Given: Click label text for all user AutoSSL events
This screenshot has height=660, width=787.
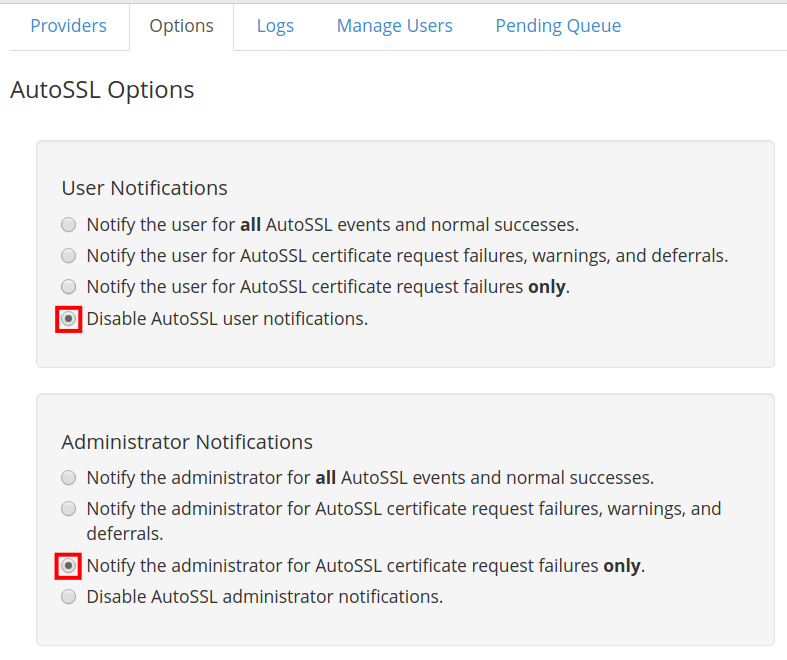Looking at the screenshot, I should (x=332, y=224).
